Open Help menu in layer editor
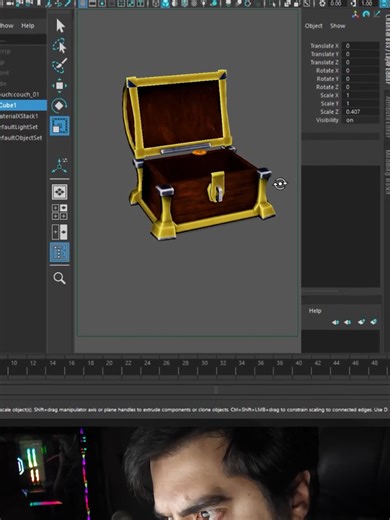This screenshot has width=390, height=520. pyautogui.click(x=315, y=311)
